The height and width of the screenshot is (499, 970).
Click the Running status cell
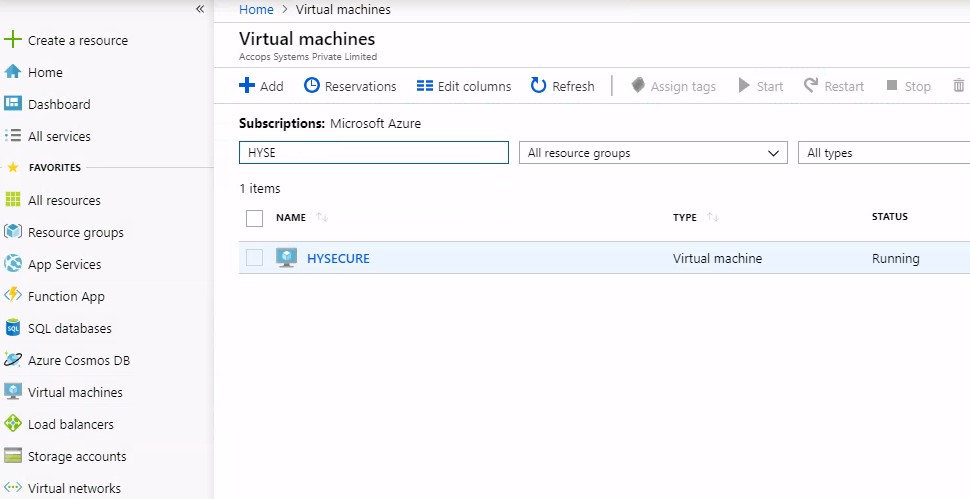tap(895, 258)
